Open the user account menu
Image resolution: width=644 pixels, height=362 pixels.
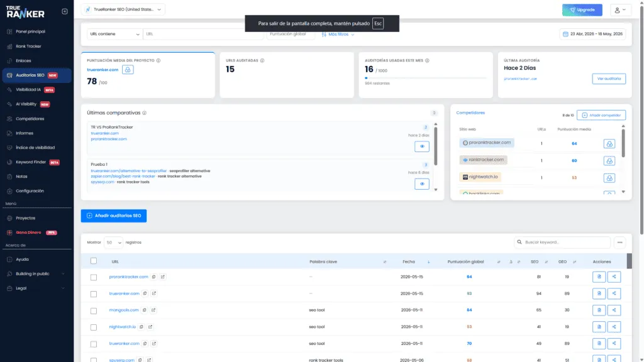coord(620,10)
